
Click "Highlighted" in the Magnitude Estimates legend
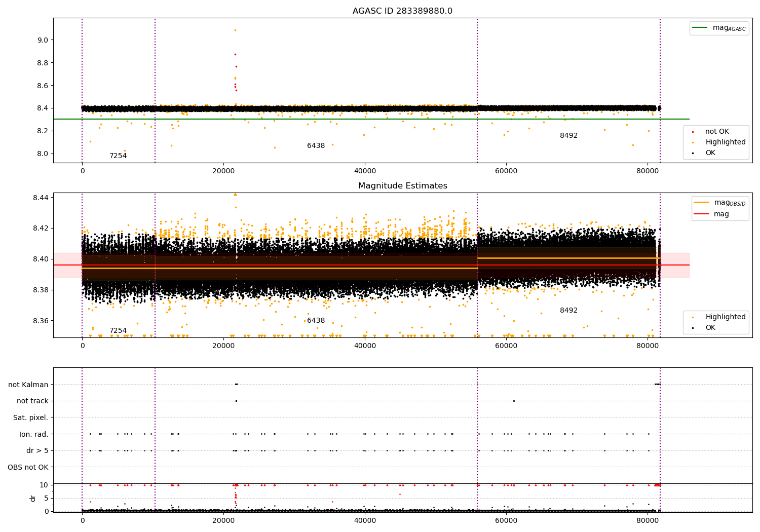726,317
